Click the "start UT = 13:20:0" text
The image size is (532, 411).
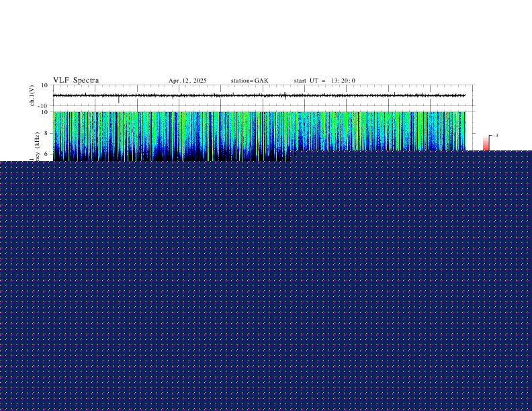(x=324, y=81)
